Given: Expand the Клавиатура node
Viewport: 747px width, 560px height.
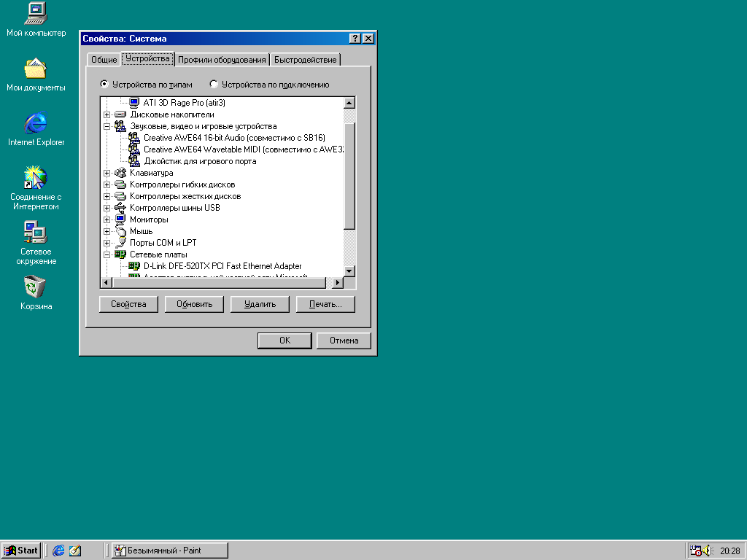Looking at the screenshot, I should coord(107,173).
